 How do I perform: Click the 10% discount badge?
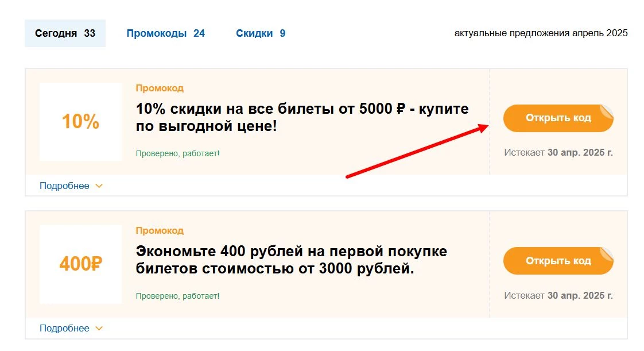point(80,121)
